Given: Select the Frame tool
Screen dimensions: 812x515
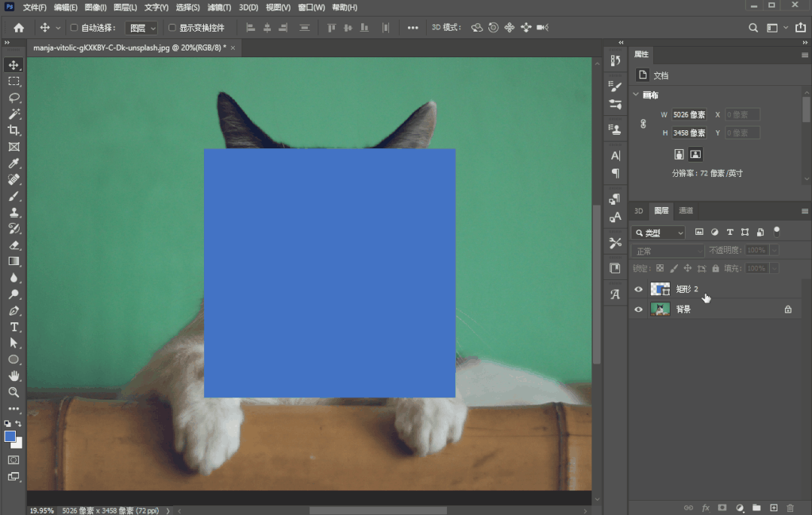Looking at the screenshot, I should pos(14,147).
